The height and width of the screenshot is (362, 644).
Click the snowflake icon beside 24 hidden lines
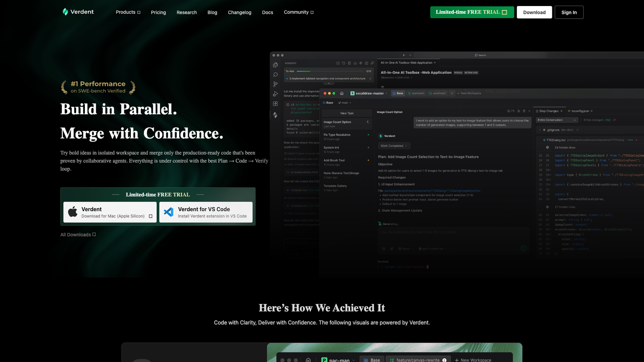[547, 148]
